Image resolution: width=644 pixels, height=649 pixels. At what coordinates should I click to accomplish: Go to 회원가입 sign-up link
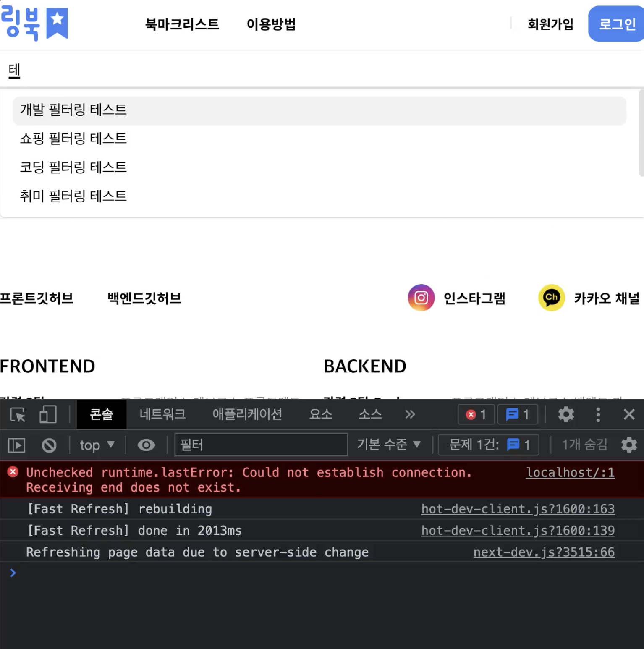pyautogui.click(x=550, y=24)
